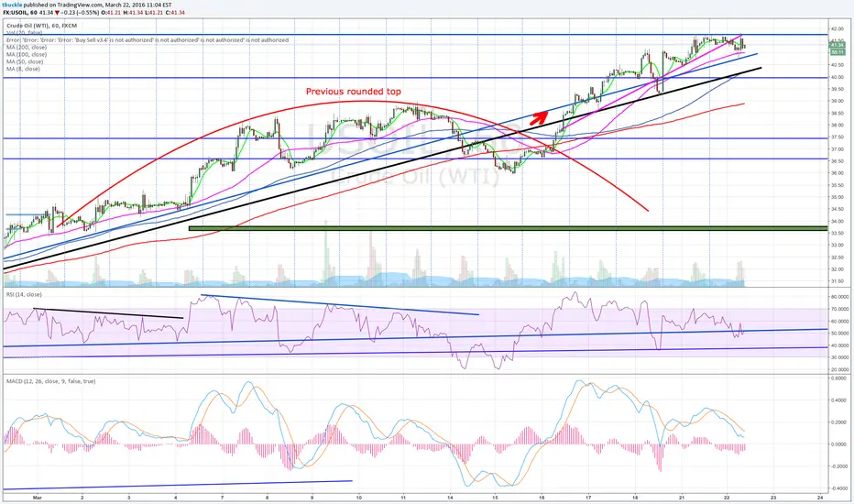Click the 39.00 price axis label
The width and height of the screenshot is (854, 504).
[x=838, y=101]
